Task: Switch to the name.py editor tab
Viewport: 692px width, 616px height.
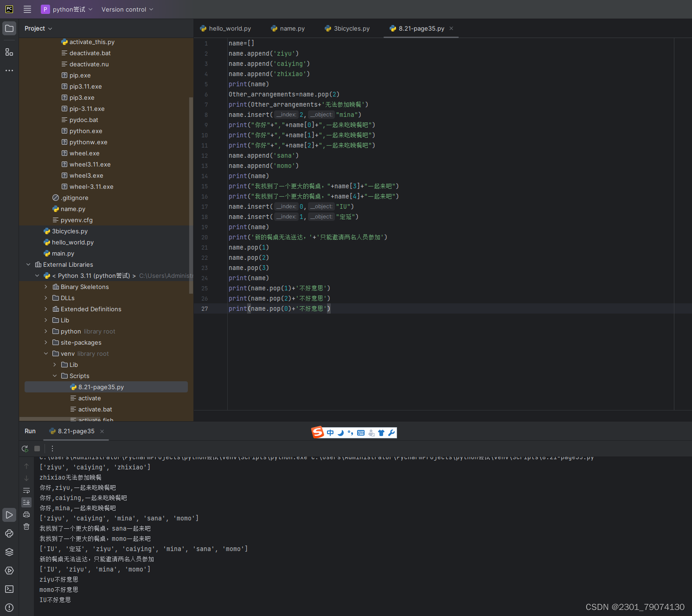Action: [x=292, y=28]
